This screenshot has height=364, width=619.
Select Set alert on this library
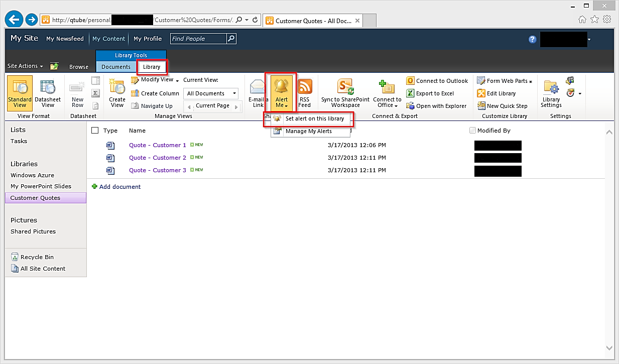[314, 119]
